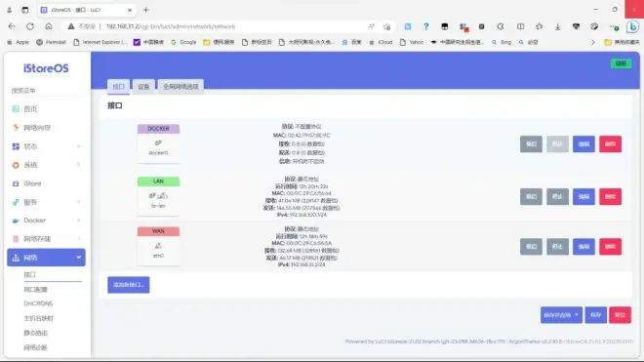Go back in browser history
This screenshot has height=362, width=644.
[x=12, y=26]
